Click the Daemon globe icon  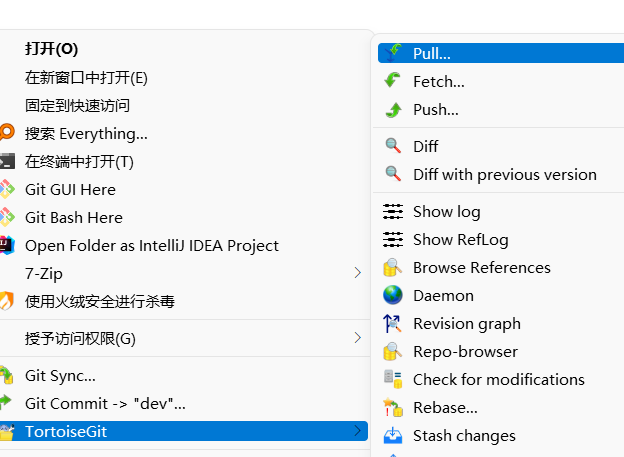pos(393,295)
